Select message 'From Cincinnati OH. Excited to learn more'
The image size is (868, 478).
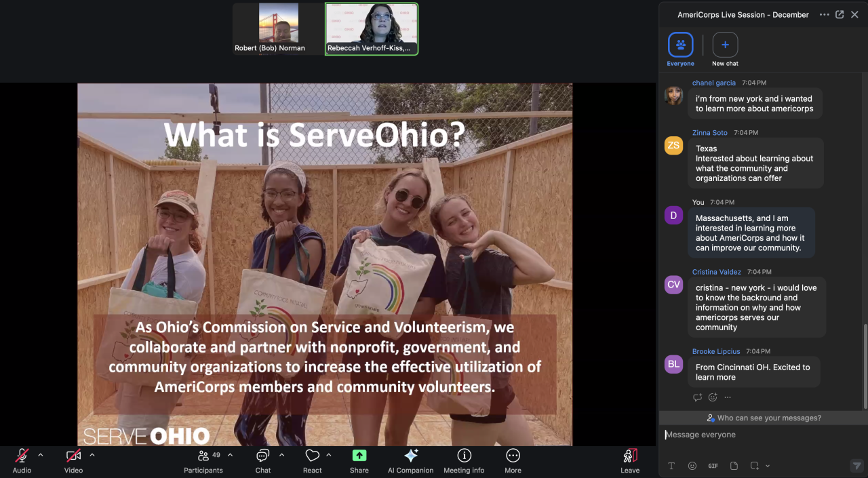pyautogui.click(x=754, y=372)
